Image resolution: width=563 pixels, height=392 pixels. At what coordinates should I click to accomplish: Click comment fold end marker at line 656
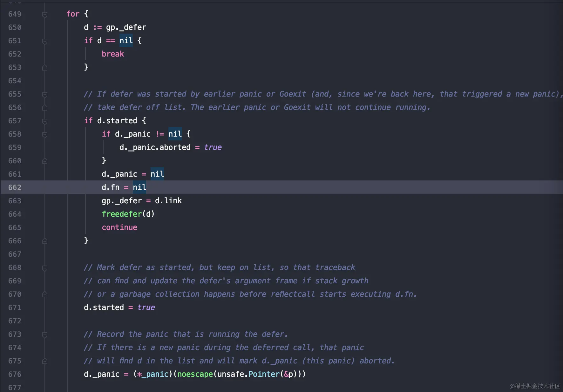coord(45,108)
